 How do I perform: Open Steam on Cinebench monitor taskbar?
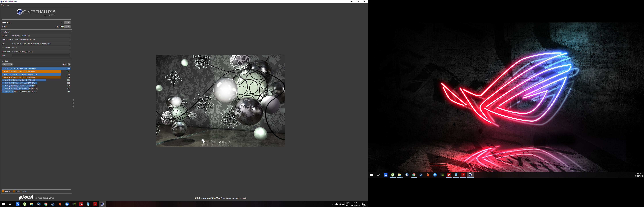click(53, 204)
